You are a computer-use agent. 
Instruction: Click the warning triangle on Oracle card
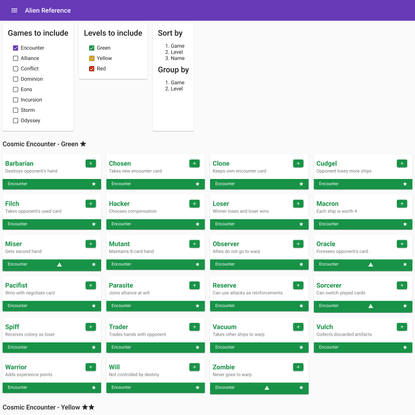(370, 265)
